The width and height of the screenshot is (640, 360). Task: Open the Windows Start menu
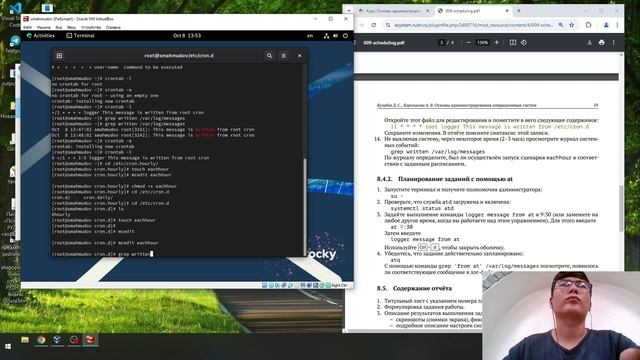point(7,347)
